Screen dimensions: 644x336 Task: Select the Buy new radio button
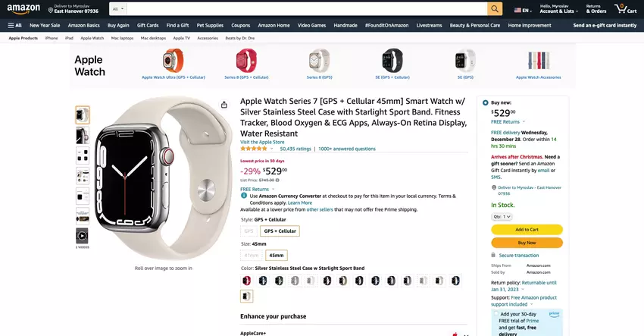(x=485, y=102)
